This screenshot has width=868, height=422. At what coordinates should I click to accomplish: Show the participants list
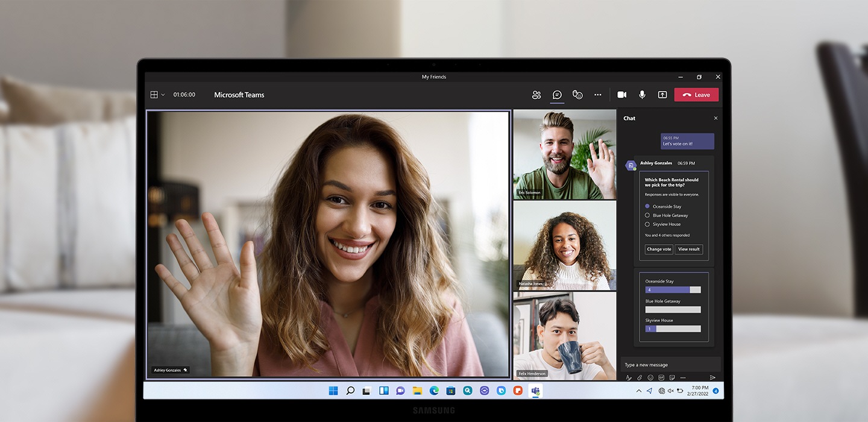tap(536, 95)
